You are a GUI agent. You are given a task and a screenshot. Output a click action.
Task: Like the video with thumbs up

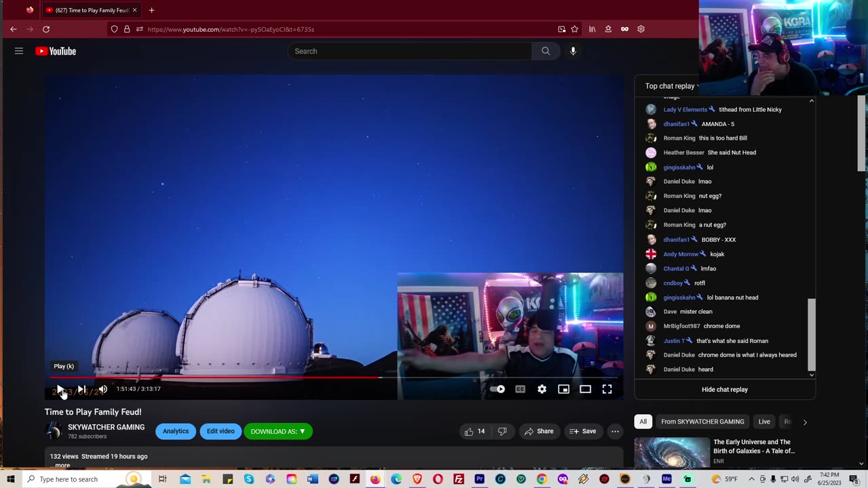[475, 431]
